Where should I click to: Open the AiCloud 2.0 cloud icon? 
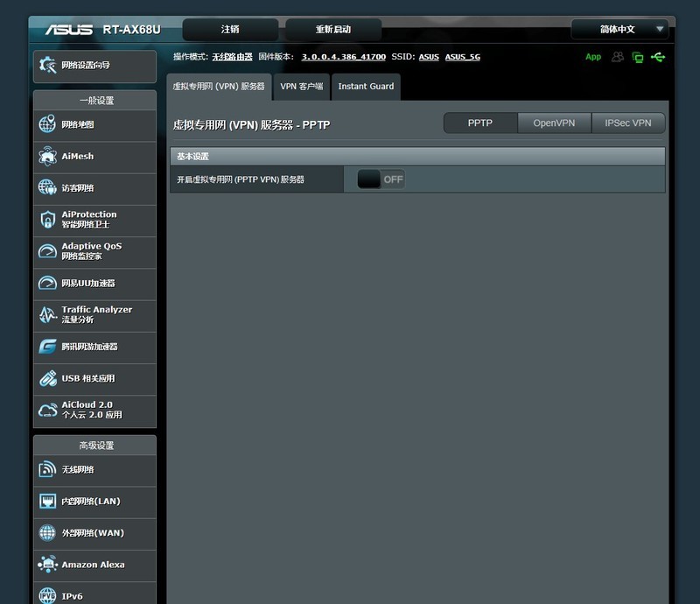pos(47,410)
